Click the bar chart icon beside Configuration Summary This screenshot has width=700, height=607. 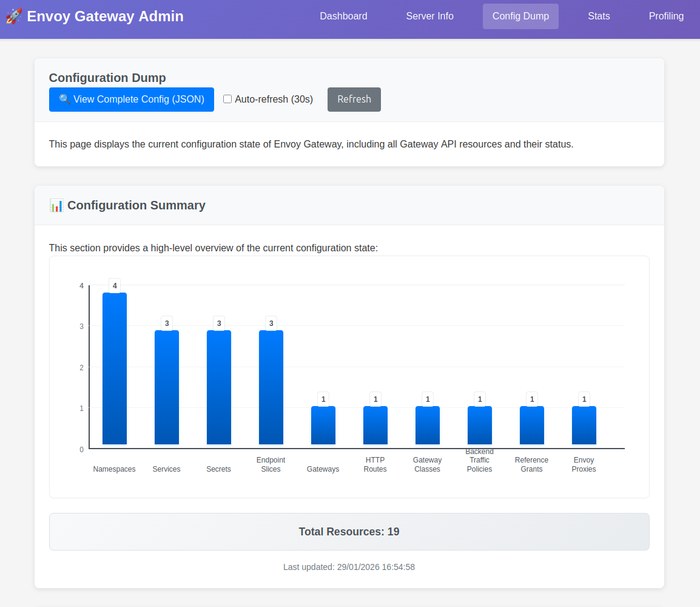(x=56, y=206)
